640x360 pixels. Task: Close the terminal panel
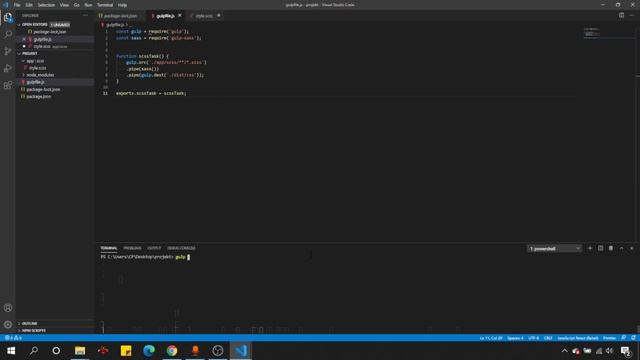632,248
